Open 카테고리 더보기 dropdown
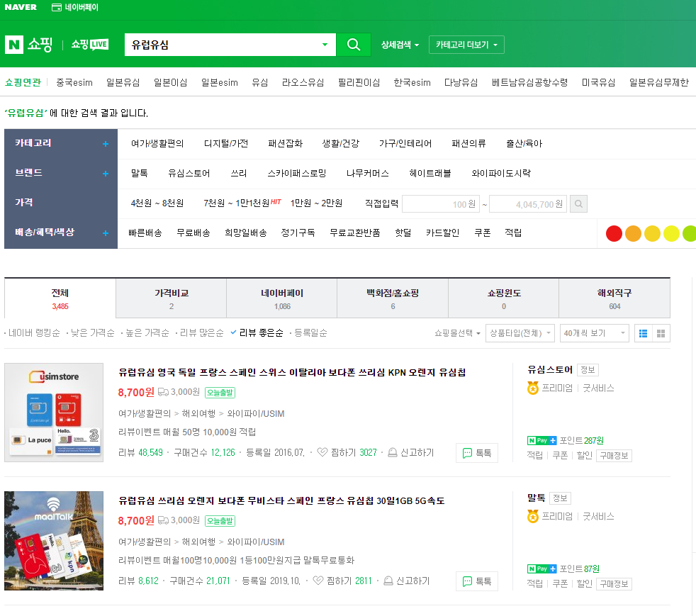The height and width of the screenshot is (616, 696). coord(466,45)
